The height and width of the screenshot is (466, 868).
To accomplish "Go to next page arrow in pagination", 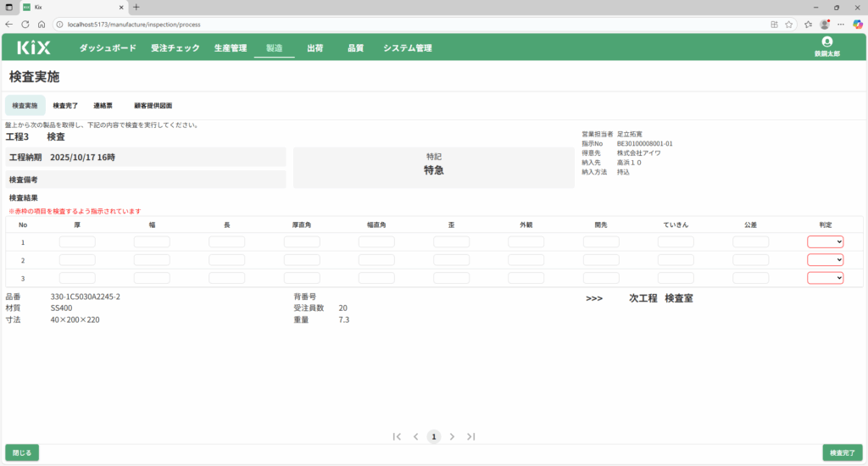I will [x=453, y=436].
